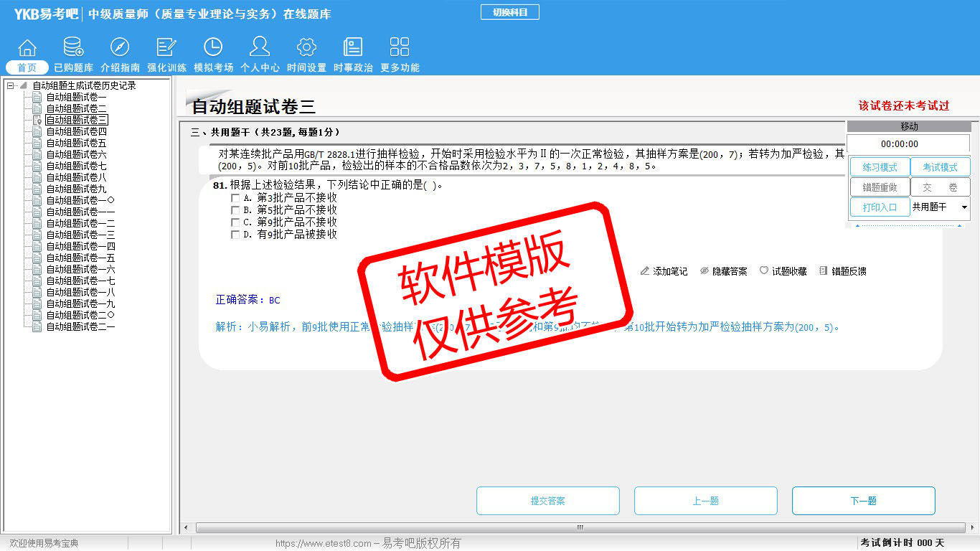Click the 介绍指南 compass icon
The height and width of the screenshot is (551, 980).
(x=120, y=48)
